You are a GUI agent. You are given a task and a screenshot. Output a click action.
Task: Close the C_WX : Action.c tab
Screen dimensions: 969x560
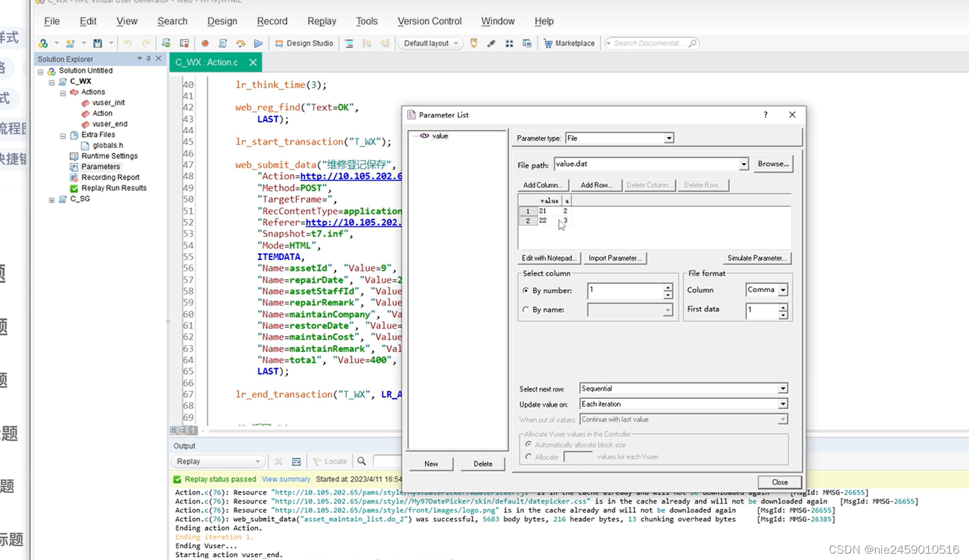point(253,62)
